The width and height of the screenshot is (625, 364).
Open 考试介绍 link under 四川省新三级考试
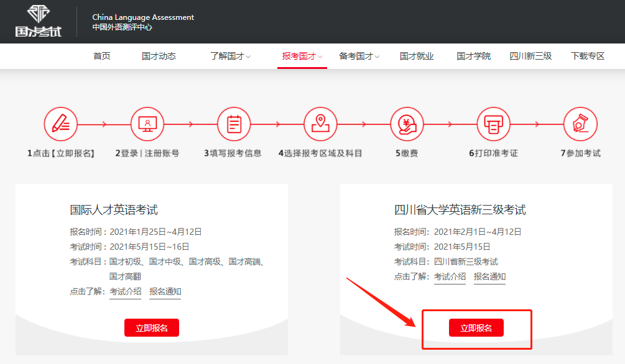click(450, 277)
